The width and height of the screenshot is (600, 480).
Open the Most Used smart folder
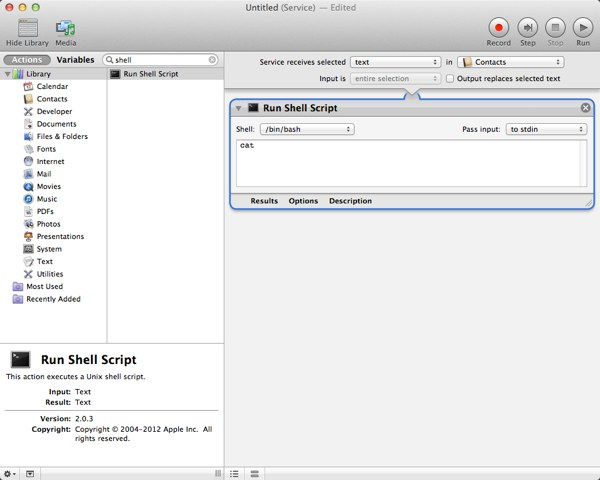(38, 287)
